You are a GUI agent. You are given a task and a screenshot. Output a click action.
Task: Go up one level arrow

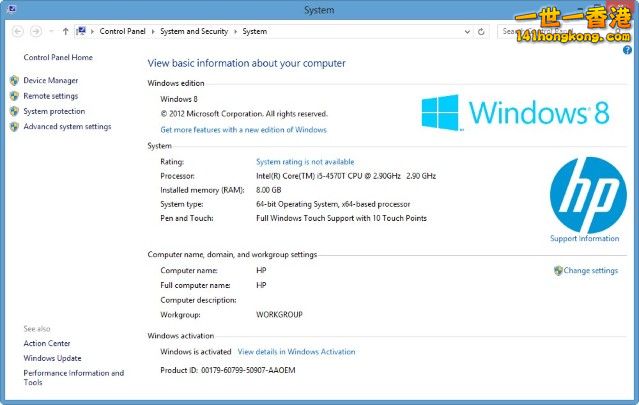point(65,31)
